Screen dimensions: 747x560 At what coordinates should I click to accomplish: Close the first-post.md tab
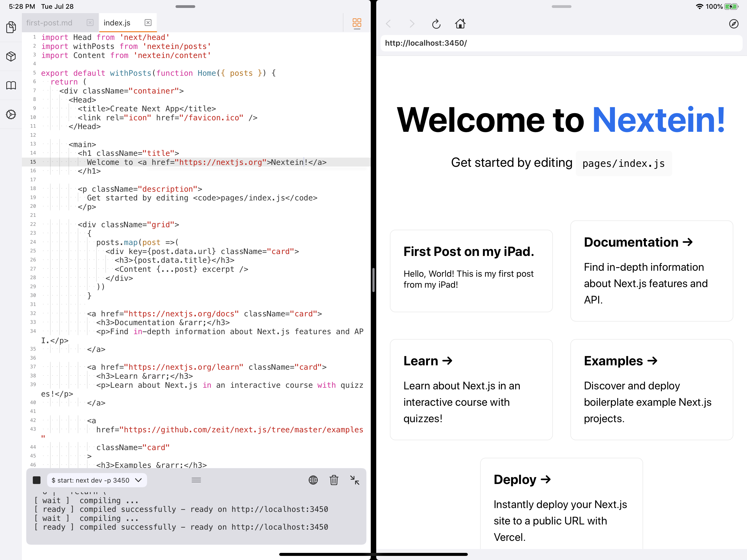(x=90, y=23)
